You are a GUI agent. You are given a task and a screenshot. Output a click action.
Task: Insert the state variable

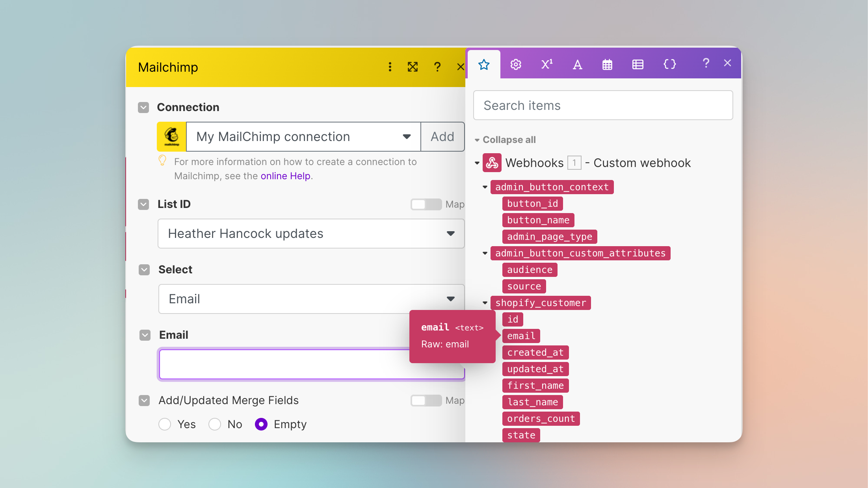coord(521,435)
